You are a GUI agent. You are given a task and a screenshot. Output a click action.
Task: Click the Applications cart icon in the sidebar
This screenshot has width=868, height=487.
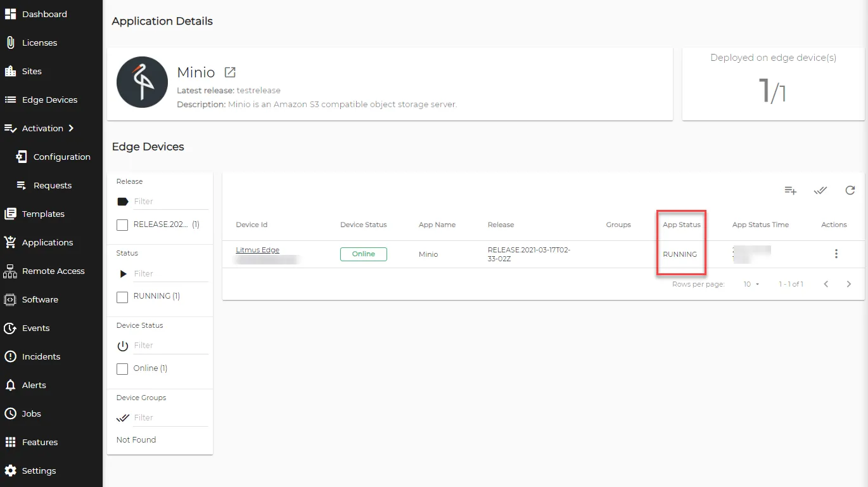click(10, 242)
